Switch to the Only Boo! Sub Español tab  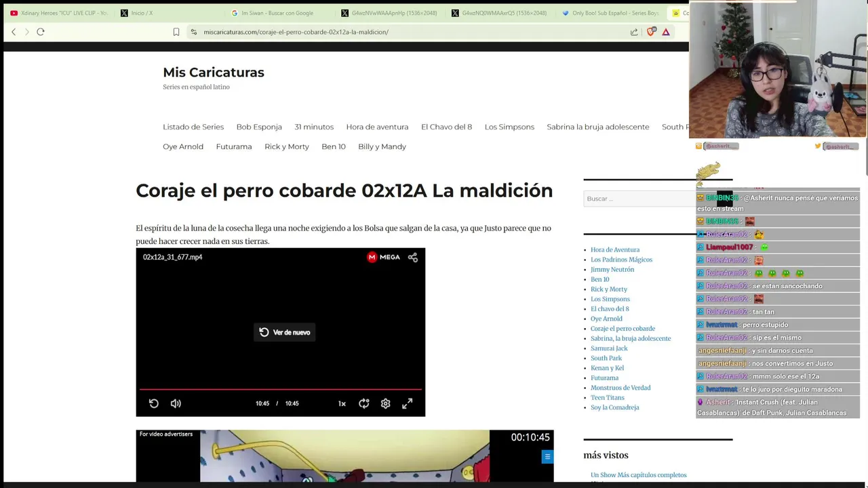pos(610,13)
